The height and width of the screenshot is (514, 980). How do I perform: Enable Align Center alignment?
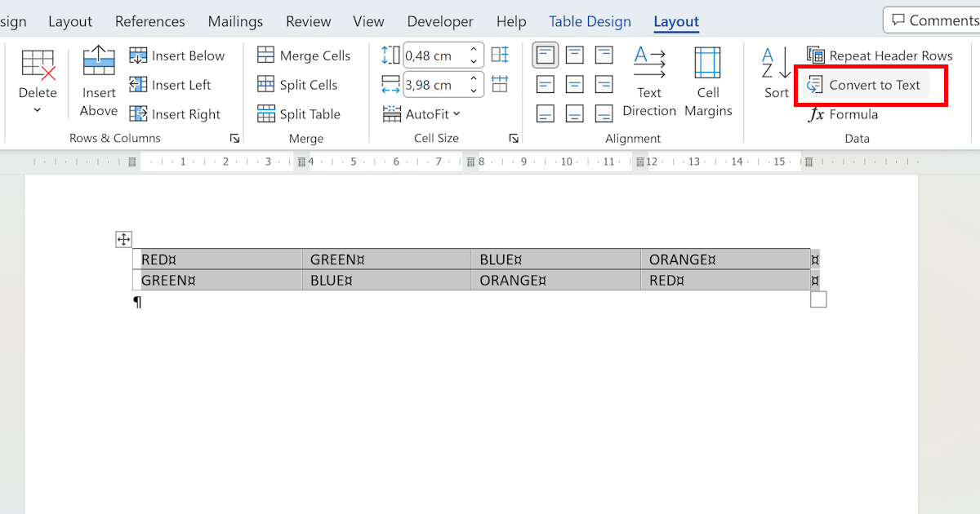574,84
